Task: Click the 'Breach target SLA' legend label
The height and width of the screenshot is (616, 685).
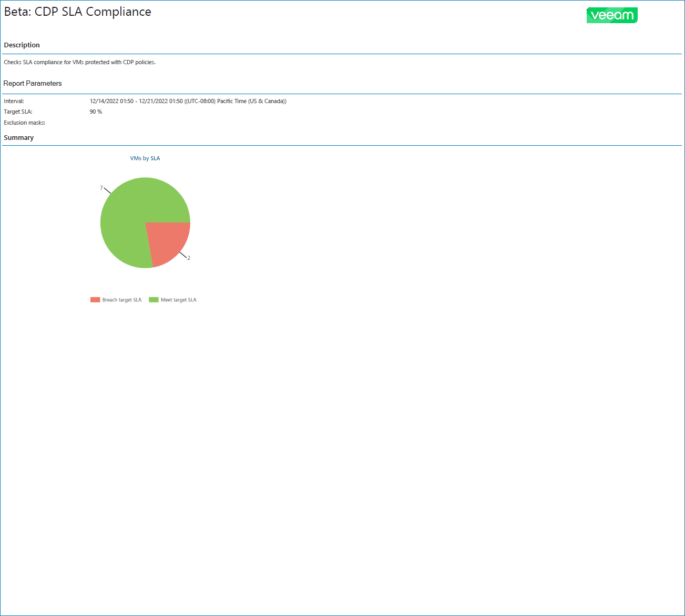Action: click(x=122, y=300)
